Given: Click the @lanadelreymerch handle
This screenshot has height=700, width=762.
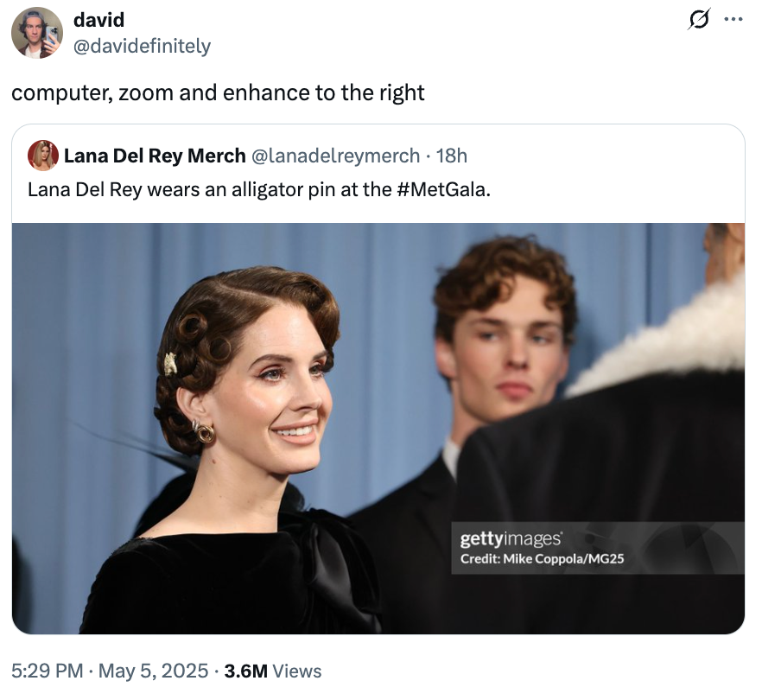Looking at the screenshot, I should pyautogui.click(x=335, y=156).
